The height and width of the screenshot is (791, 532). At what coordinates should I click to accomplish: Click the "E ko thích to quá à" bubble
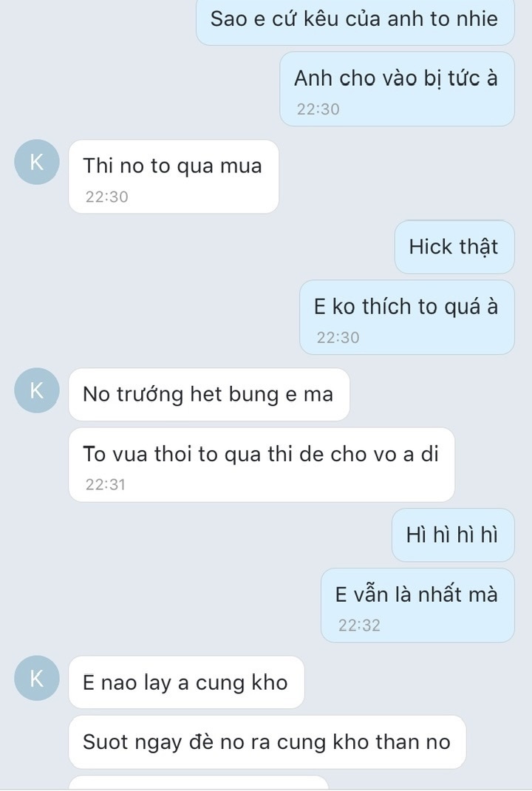point(406,316)
